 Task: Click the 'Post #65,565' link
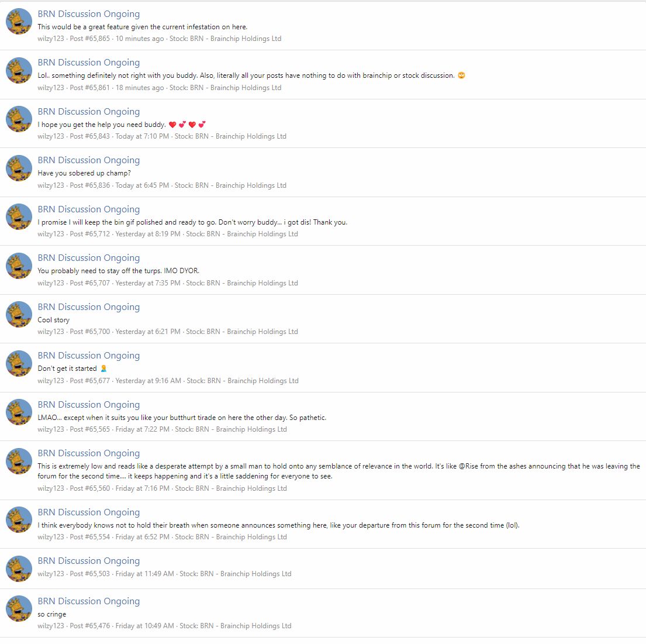(x=90, y=429)
